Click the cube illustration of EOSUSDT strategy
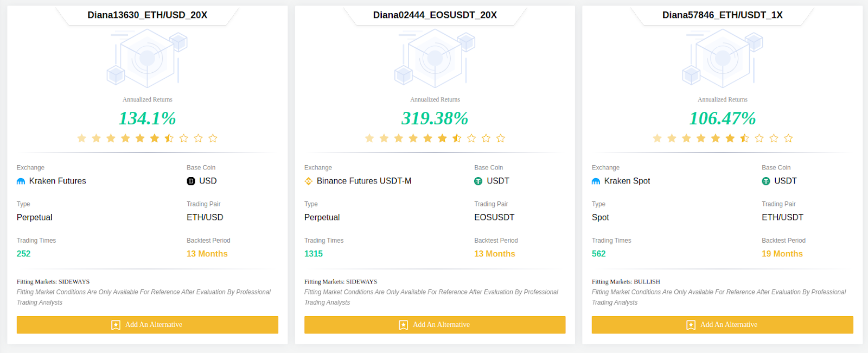Screen dimensions: 868x353 tap(435, 59)
